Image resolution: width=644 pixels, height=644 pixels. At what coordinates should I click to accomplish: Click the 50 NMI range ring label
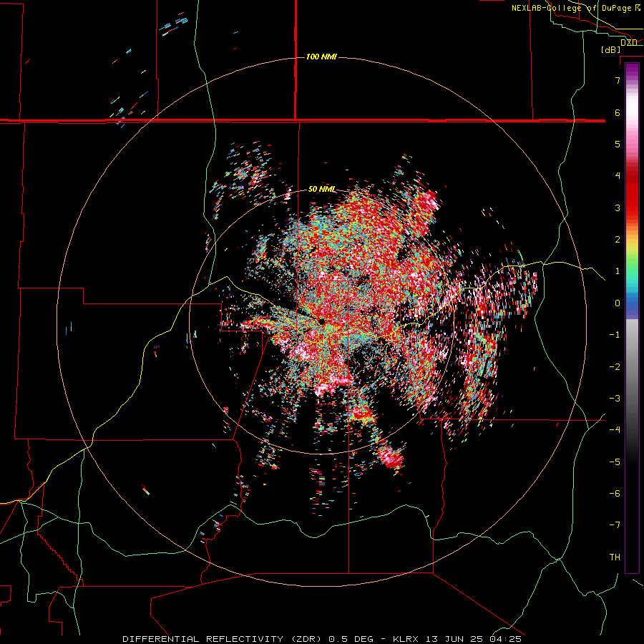click(x=321, y=190)
